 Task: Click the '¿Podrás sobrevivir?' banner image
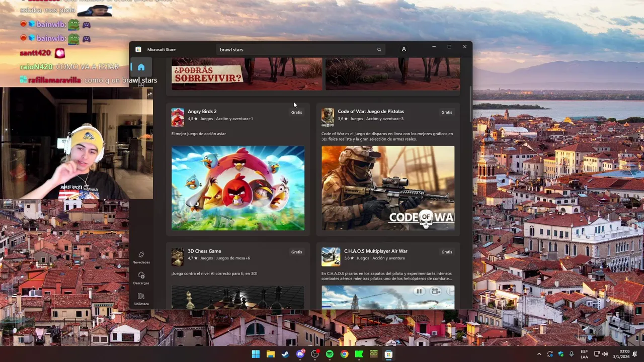tap(247, 74)
